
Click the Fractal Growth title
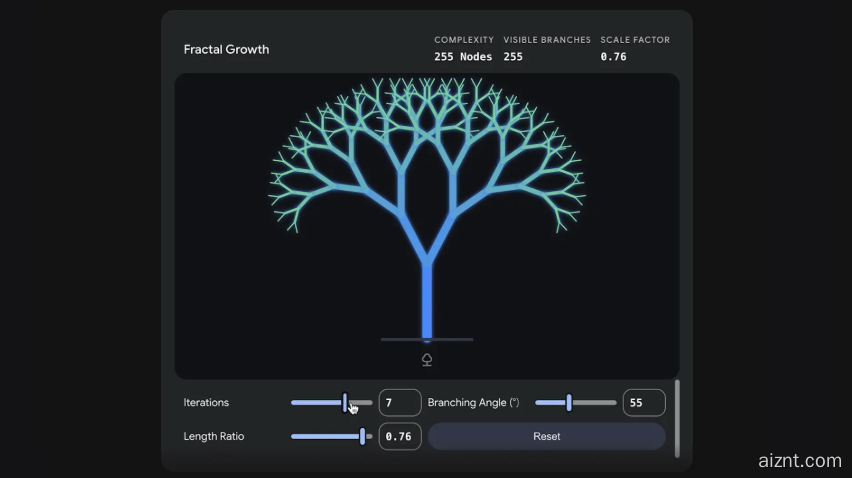226,49
